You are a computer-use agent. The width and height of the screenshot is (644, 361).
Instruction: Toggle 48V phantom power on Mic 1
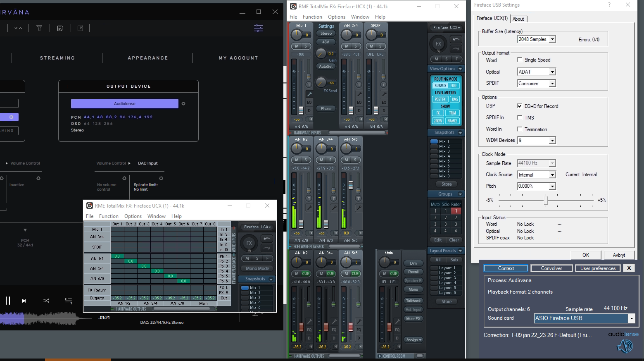(326, 42)
